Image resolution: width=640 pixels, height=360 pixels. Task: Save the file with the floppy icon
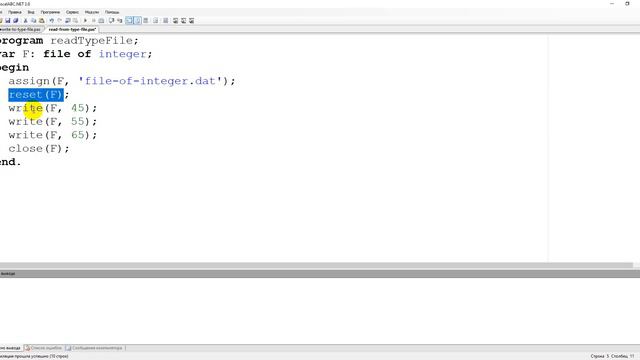pos(7,20)
